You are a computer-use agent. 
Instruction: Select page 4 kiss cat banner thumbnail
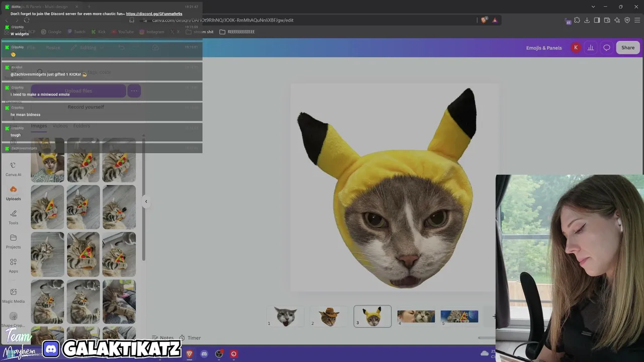[416, 316]
